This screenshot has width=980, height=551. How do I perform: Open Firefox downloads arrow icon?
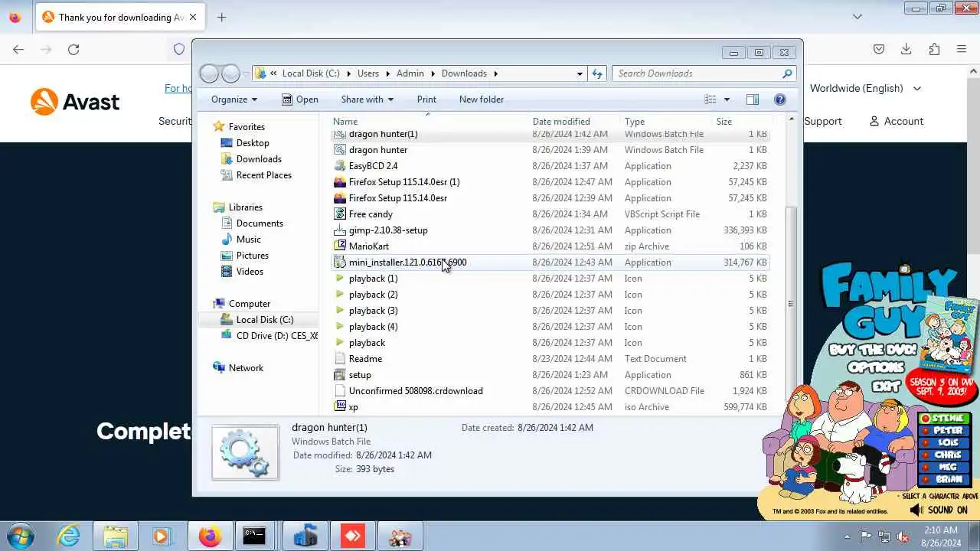point(906,49)
